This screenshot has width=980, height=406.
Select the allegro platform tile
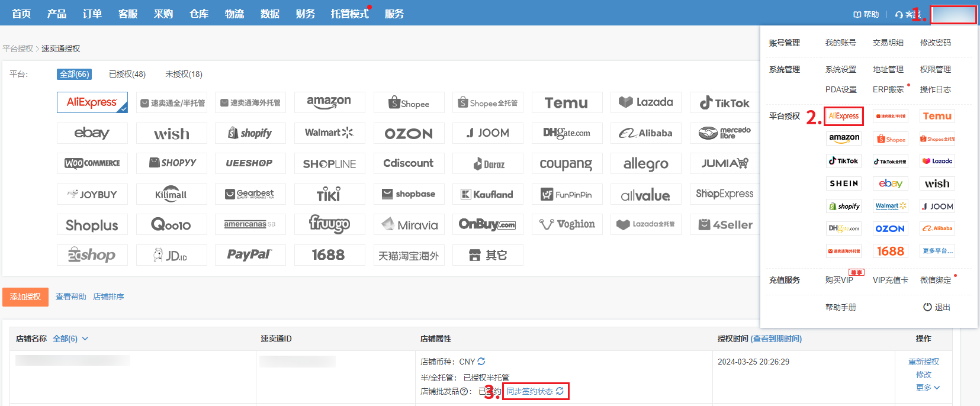646,163
